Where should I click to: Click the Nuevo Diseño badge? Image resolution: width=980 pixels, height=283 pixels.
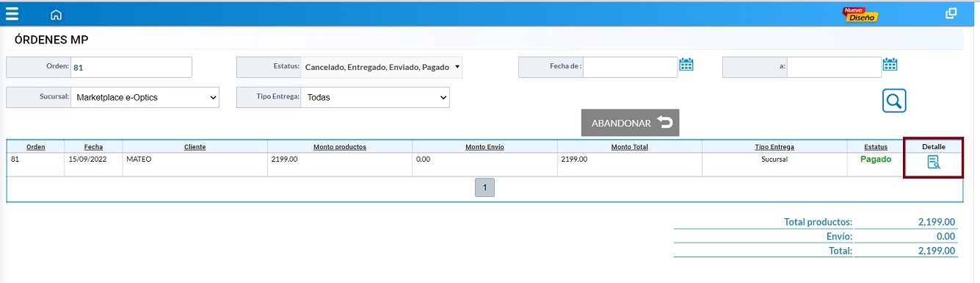click(x=860, y=14)
